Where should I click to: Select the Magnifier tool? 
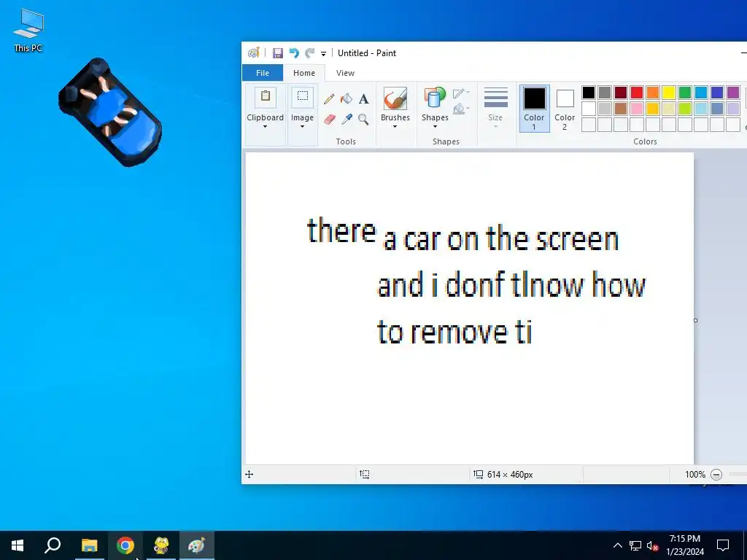click(x=363, y=119)
